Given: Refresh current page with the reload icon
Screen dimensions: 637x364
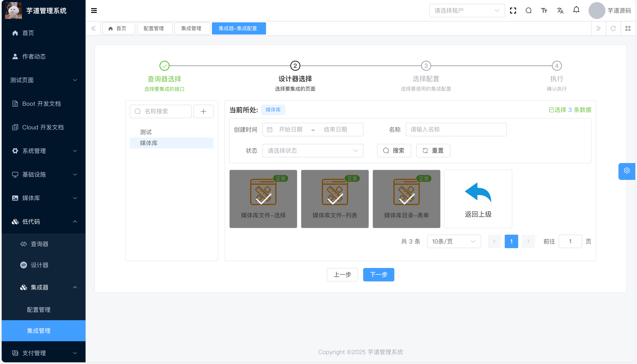Looking at the screenshot, I should point(613,28).
